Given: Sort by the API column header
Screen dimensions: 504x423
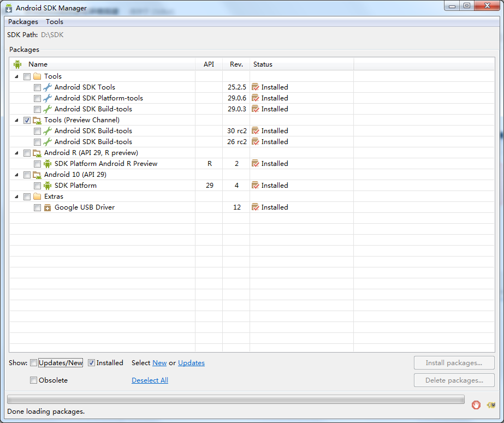Looking at the screenshot, I should pyautogui.click(x=209, y=64).
